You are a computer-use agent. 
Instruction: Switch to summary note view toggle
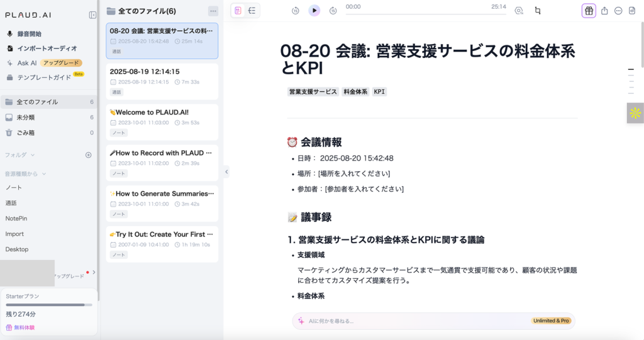click(238, 10)
